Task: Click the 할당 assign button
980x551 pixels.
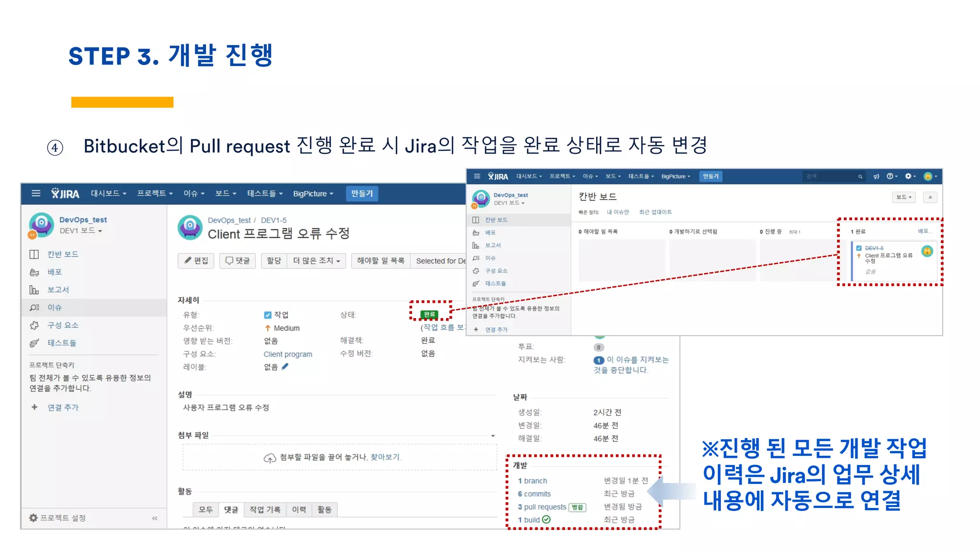Action: tap(274, 261)
